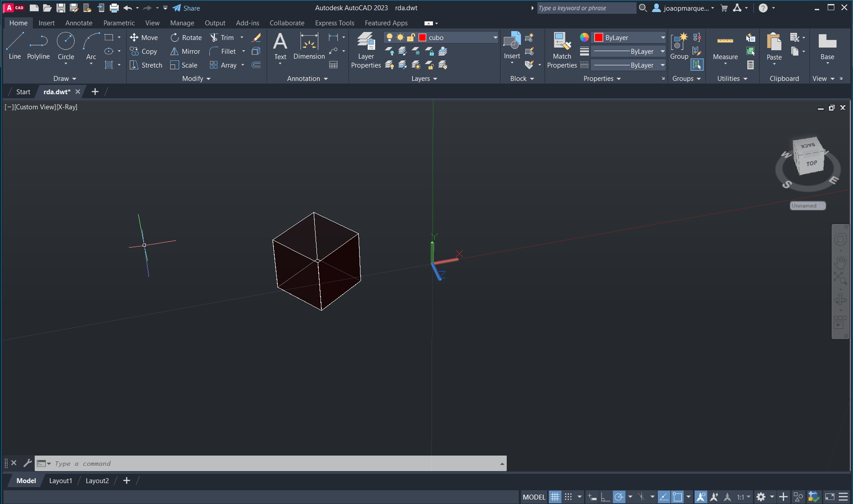Viewport: 853px width, 504px height.
Task: Expand the Draw panel
Action: pos(65,79)
